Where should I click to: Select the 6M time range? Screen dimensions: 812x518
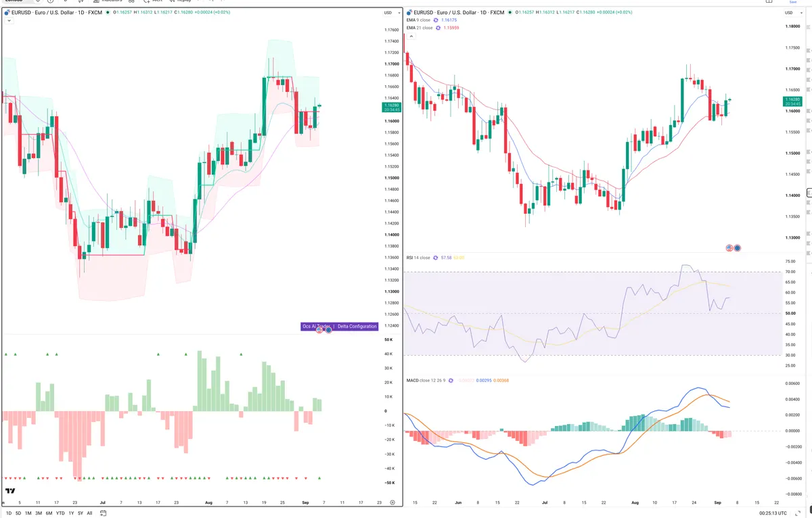(x=49, y=513)
